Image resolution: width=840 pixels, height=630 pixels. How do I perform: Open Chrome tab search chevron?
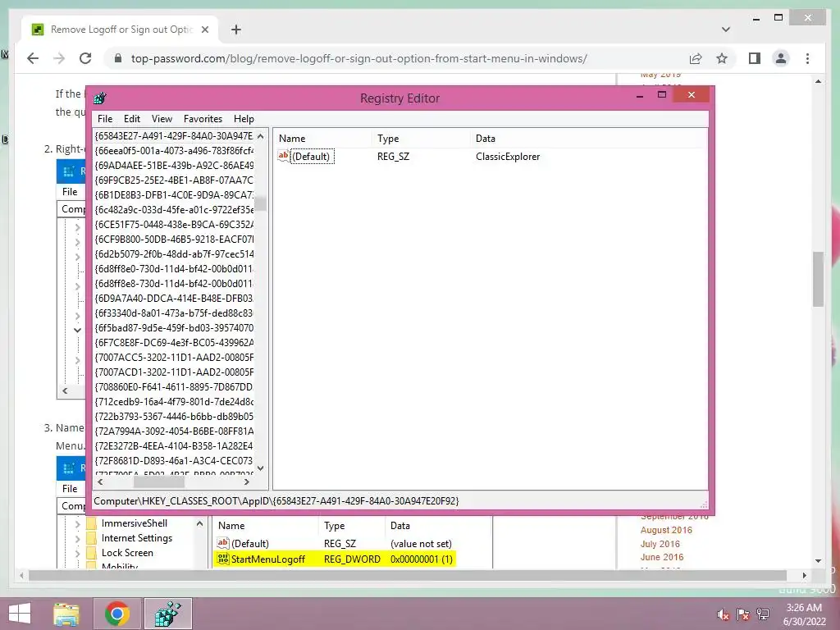tap(725, 30)
